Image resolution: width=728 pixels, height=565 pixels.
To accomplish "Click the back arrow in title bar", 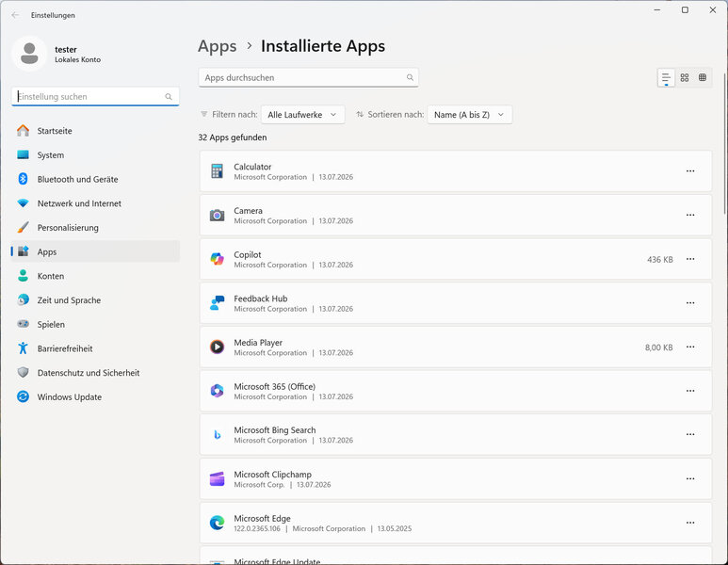I will (15, 15).
